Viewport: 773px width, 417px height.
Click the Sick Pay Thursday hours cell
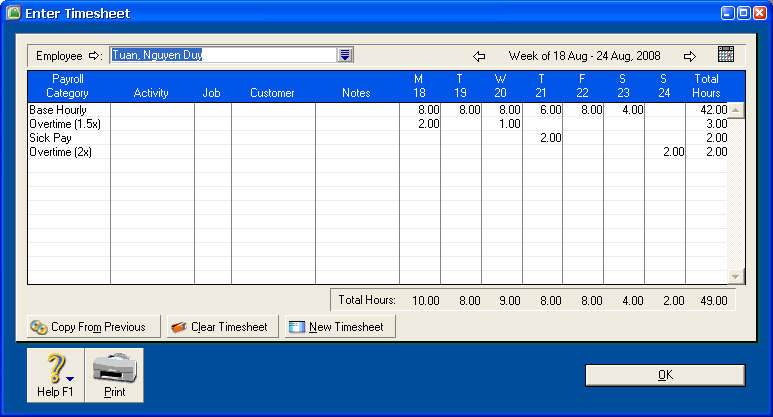click(542, 138)
